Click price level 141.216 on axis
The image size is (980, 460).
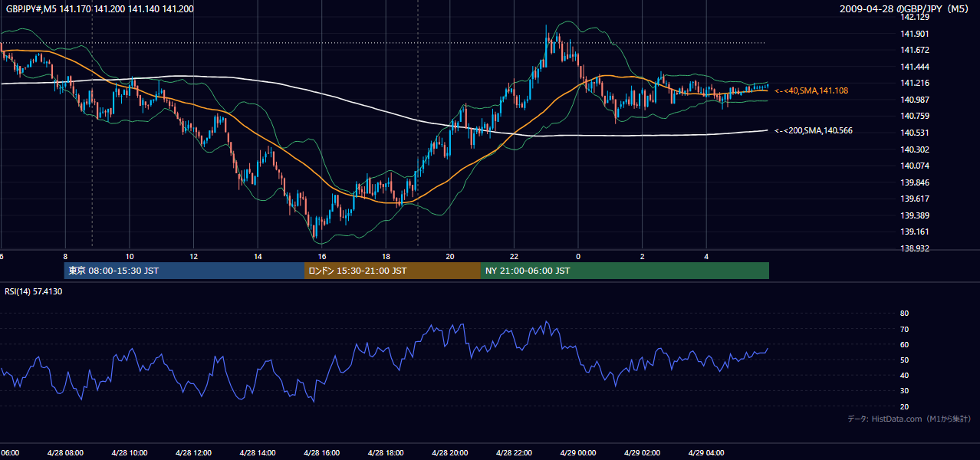click(x=915, y=83)
